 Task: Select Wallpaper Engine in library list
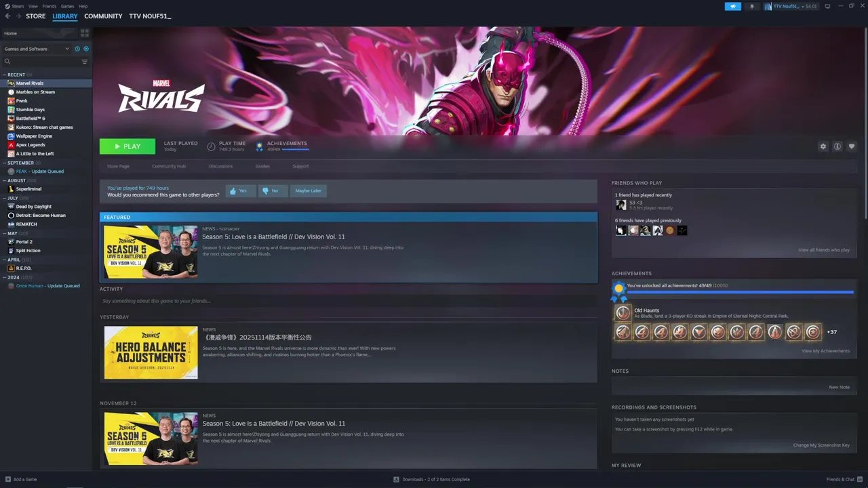(x=34, y=136)
